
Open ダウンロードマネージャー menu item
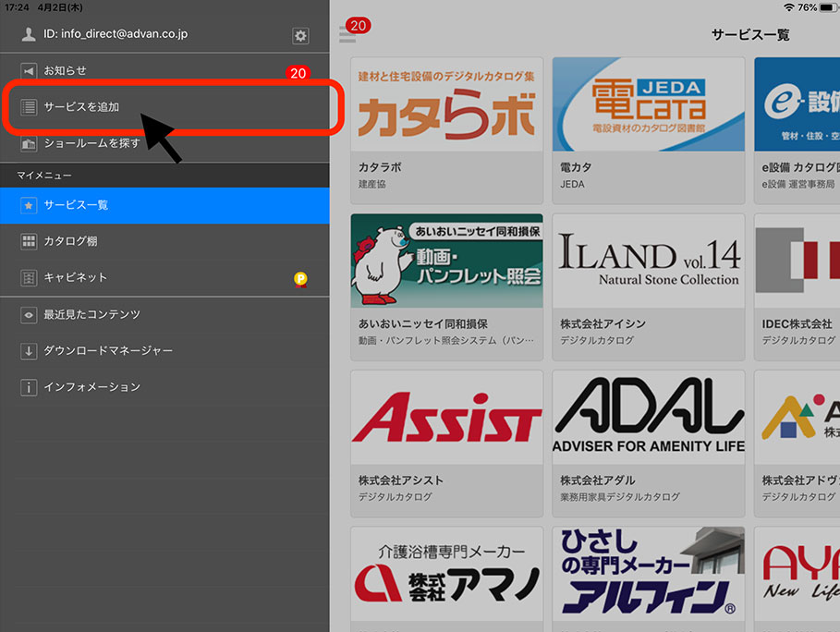pyautogui.click(x=165, y=351)
